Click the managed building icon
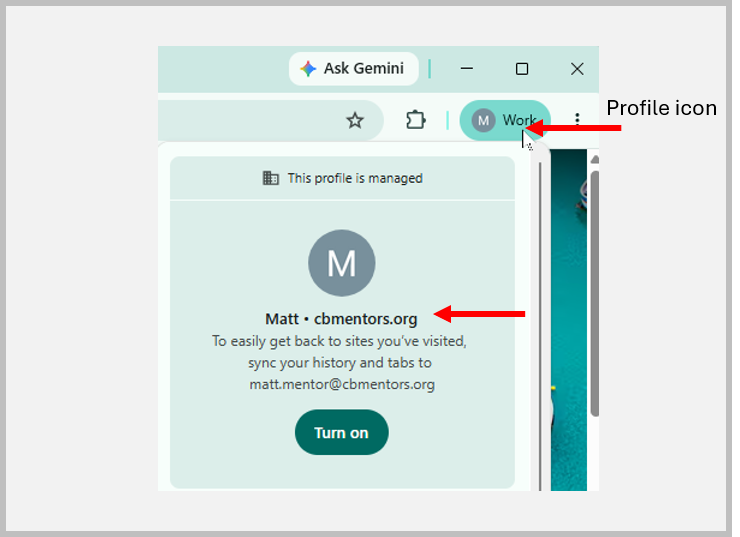 click(270, 178)
